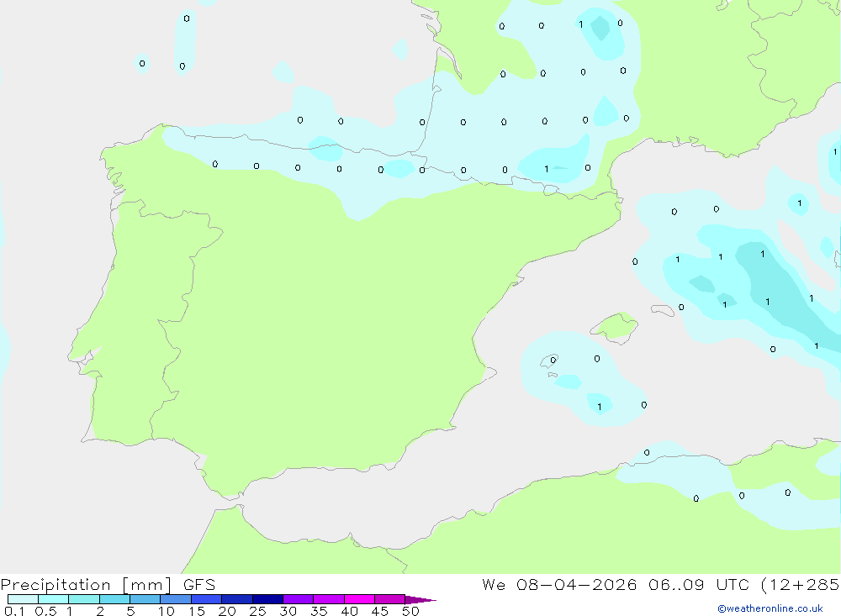Select the 20–25 mm dark blue legend swatch
Screen dimensions: 841x616
pos(236,599)
